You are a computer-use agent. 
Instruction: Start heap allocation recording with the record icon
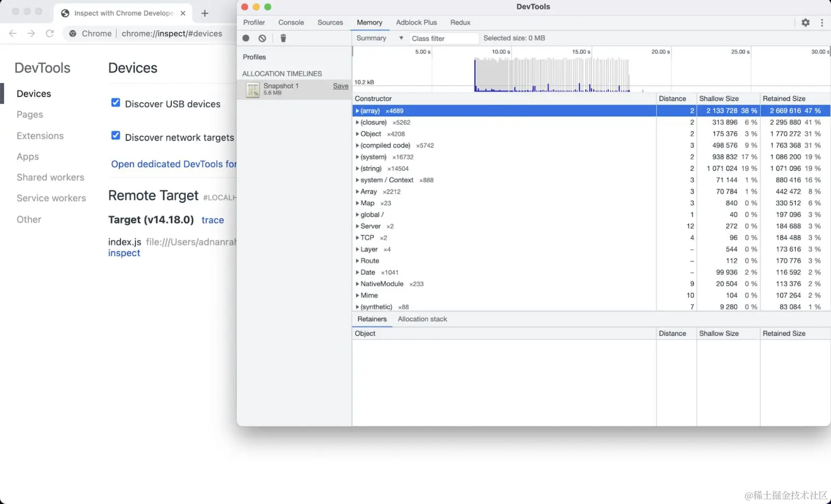[246, 38]
